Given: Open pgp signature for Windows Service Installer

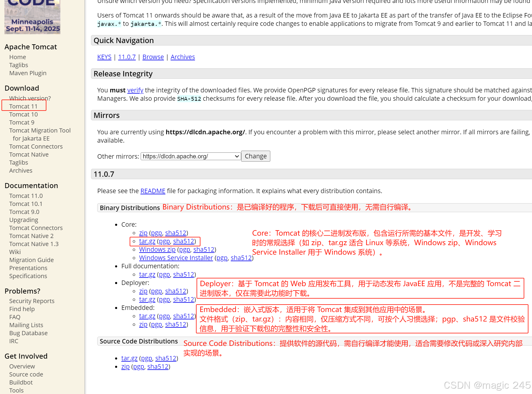Looking at the screenshot, I should tap(222, 258).
